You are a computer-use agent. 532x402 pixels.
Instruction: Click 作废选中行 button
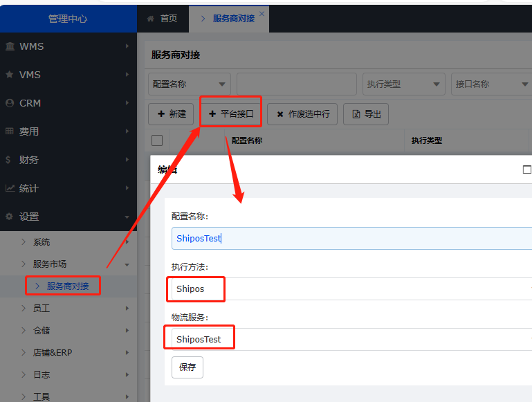tap(302, 114)
